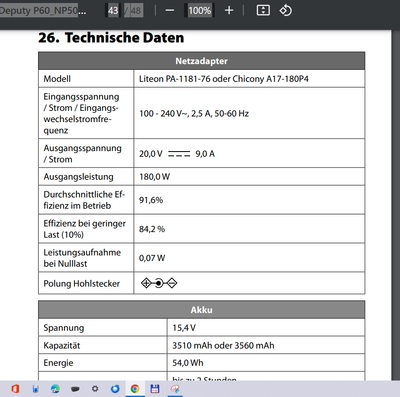Click 'Durchschnittliche Effizienz im Betrieb' label
This screenshot has width=400, height=397.
(84, 200)
